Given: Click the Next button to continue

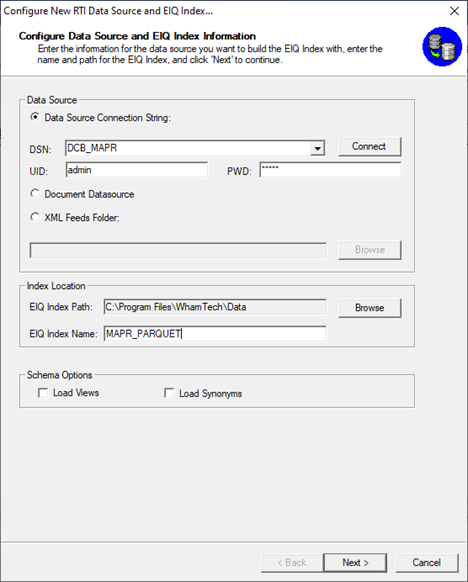Looking at the screenshot, I should click(355, 563).
